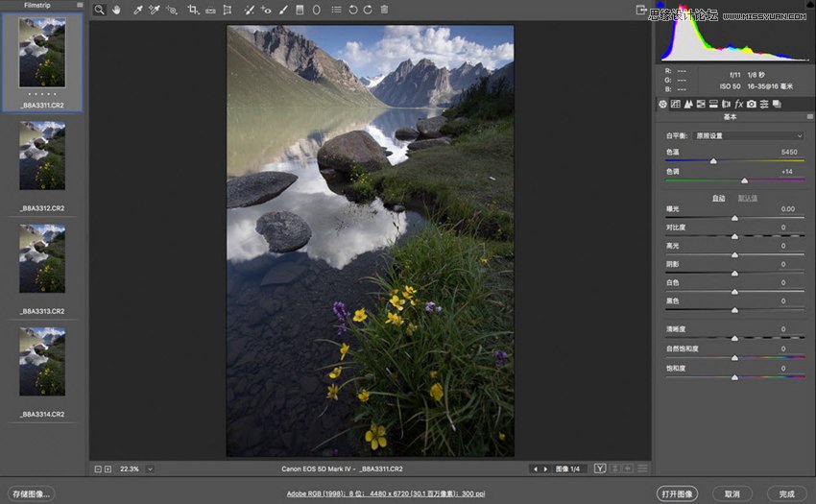
Task: Click the 打开图像 (Open Image) button
Action: 678,493
